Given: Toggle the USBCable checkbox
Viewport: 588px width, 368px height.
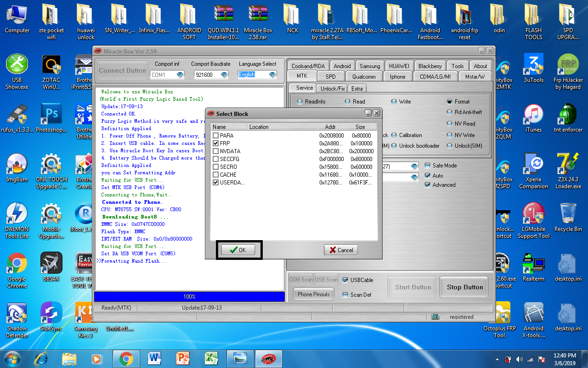Looking at the screenshot, I should [345, 280].
